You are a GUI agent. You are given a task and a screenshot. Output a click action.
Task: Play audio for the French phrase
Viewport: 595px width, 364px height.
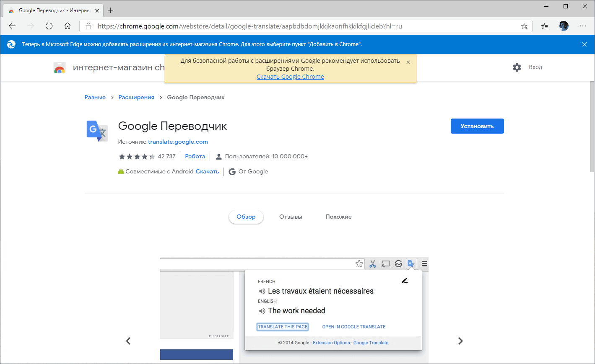click(262, 291)
